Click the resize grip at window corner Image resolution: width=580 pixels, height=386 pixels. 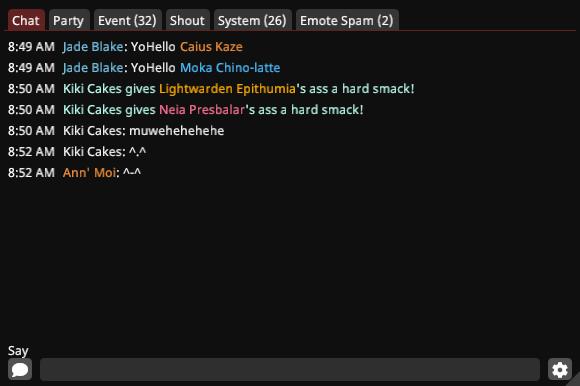(574, 380)
